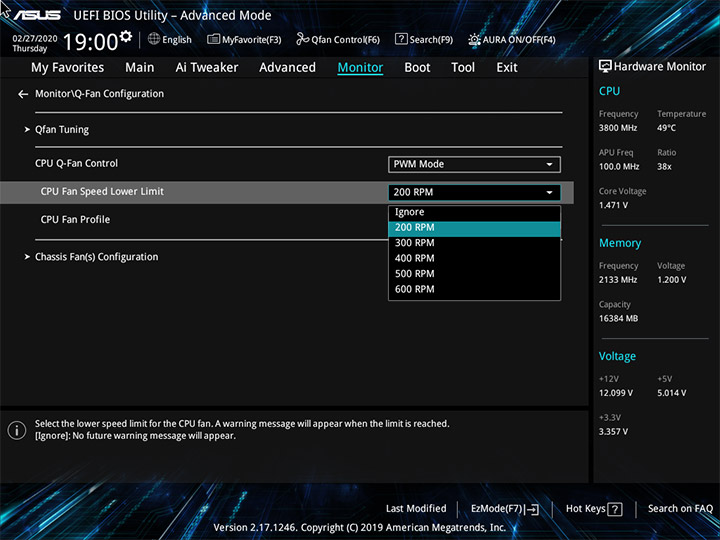Viewport: 720px width, 540px height.
Task: Click memory frequency 2133 MHz value
Action: (x=618, y=280)
